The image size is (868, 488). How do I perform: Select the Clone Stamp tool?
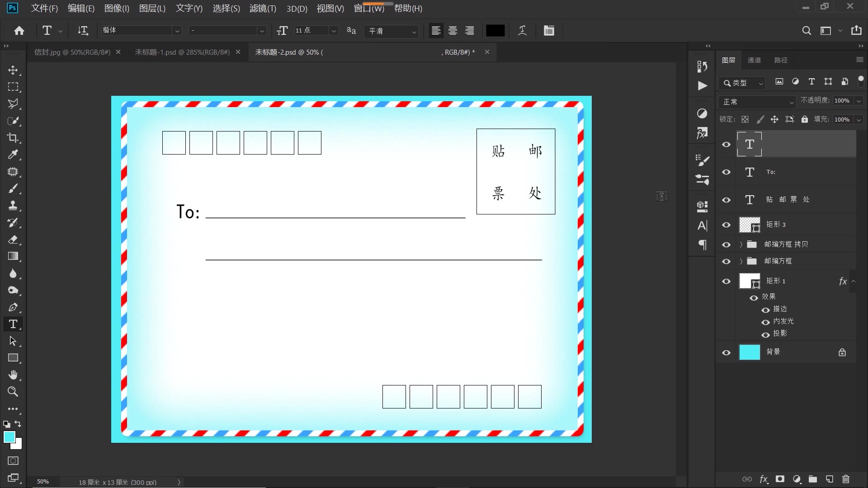click(13, 206)
